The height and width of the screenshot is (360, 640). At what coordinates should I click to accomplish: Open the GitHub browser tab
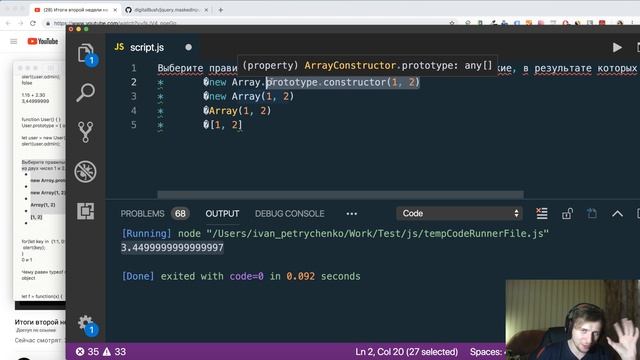coord(166,10)
